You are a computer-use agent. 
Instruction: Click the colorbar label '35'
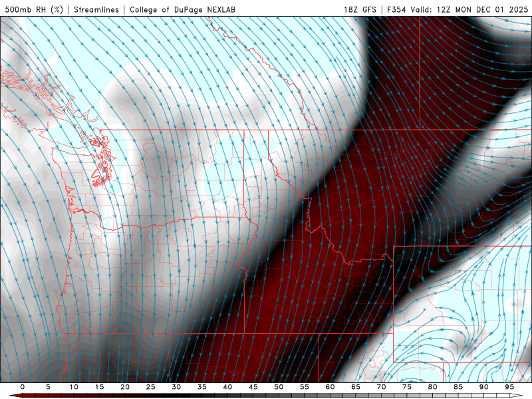pos(202,387)
